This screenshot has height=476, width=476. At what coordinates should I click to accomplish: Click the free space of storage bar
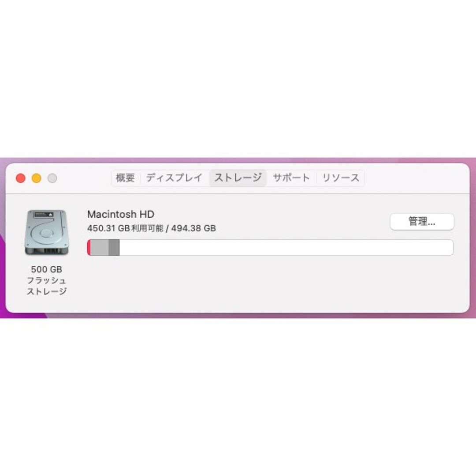pos(286,247)
